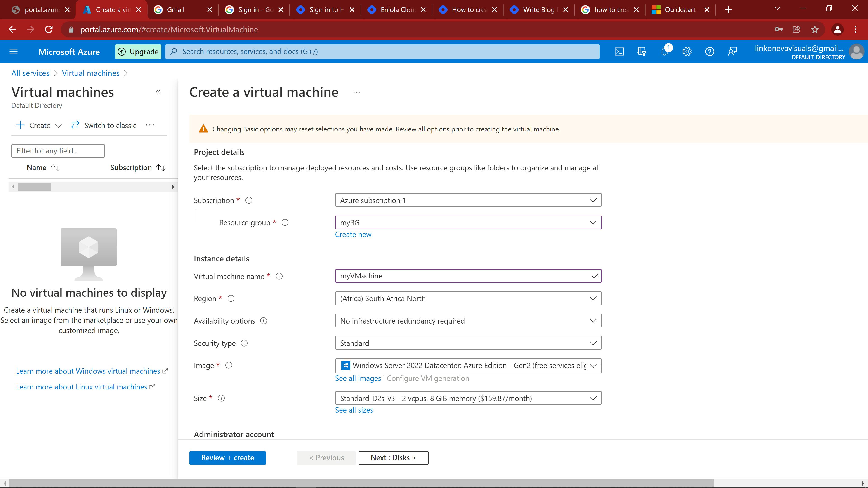Show info tooltip for Resource group
The height and width of the screenshot is (488, 868).
(x=285, y=223)
